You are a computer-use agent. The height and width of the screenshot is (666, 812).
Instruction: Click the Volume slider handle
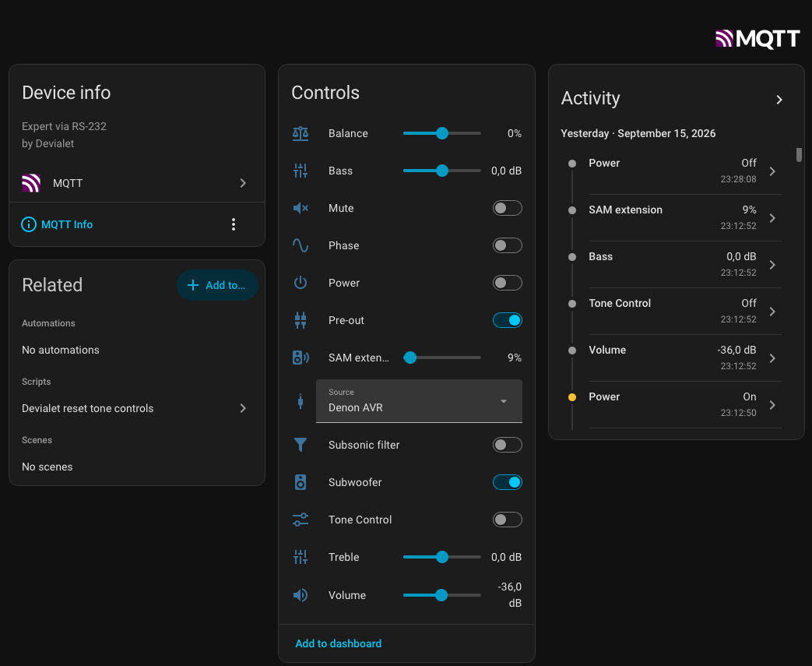(x=441, y=595)
